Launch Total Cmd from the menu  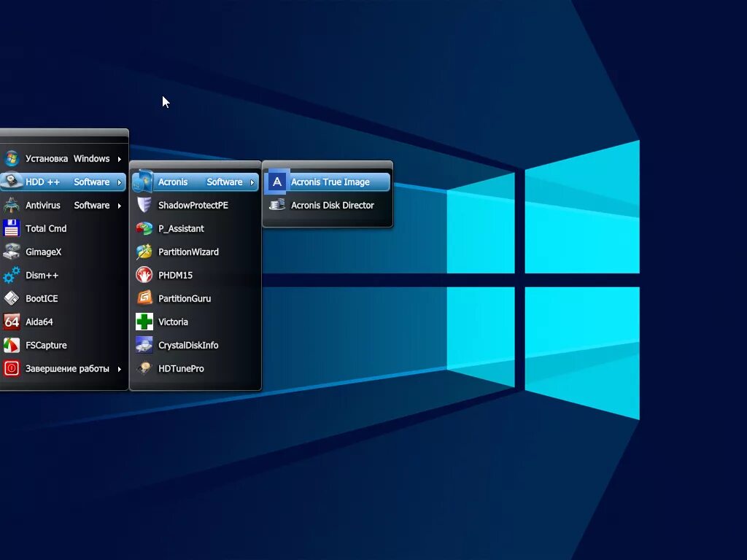tap(63, 228)
